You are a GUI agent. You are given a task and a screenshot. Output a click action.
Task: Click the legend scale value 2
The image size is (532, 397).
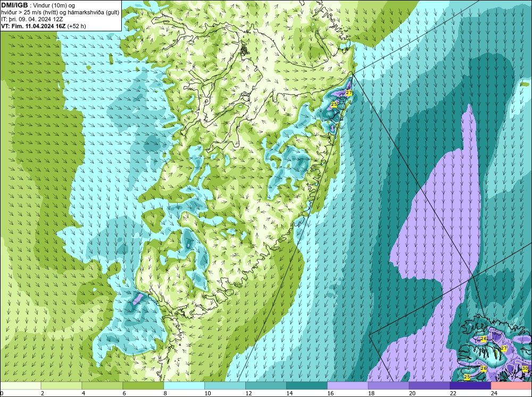click(x=43, y=393)
